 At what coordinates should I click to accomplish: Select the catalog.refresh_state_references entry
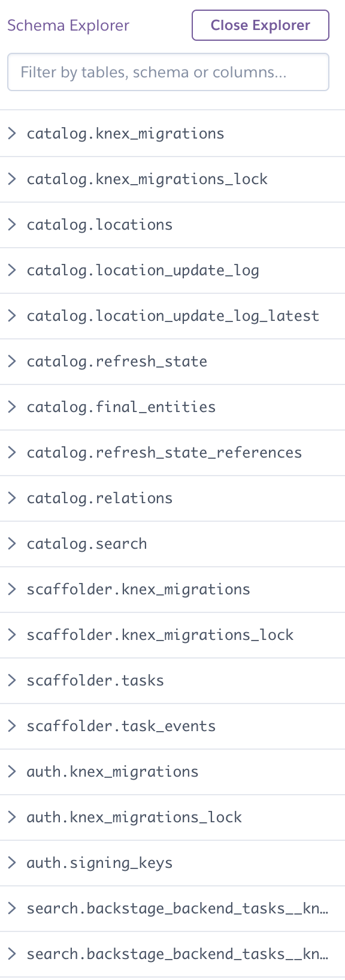[x=164, y=452]
